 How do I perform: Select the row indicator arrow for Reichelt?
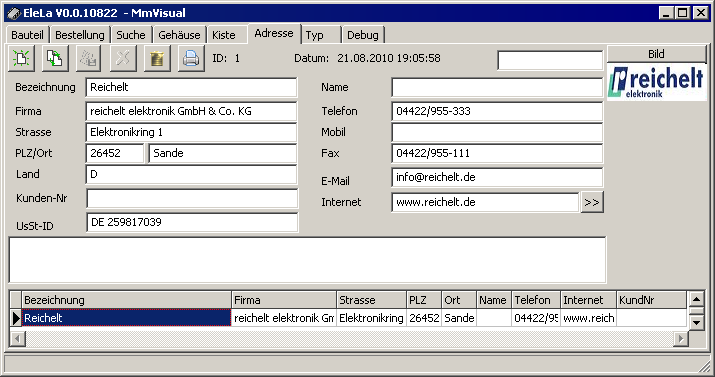point(16,318)
